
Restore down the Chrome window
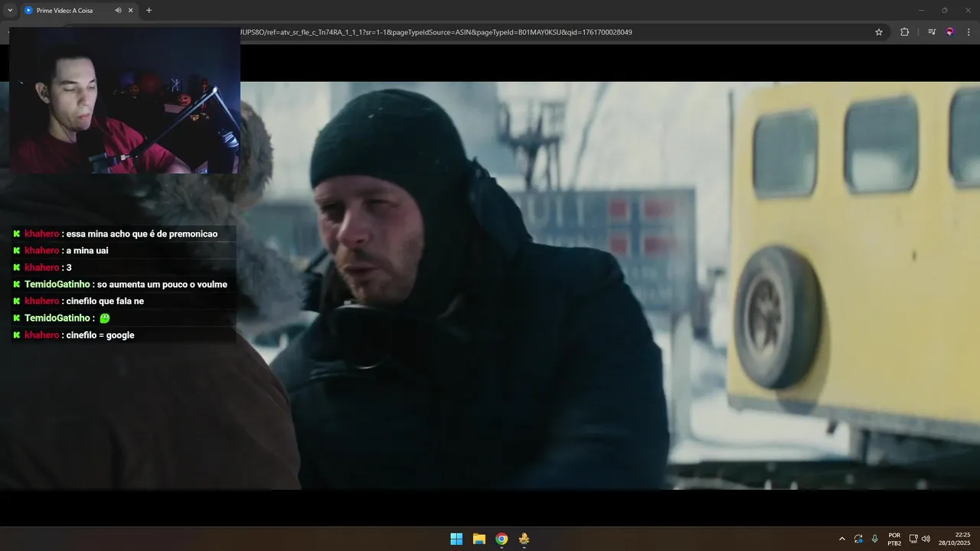(x=944, y=11)
